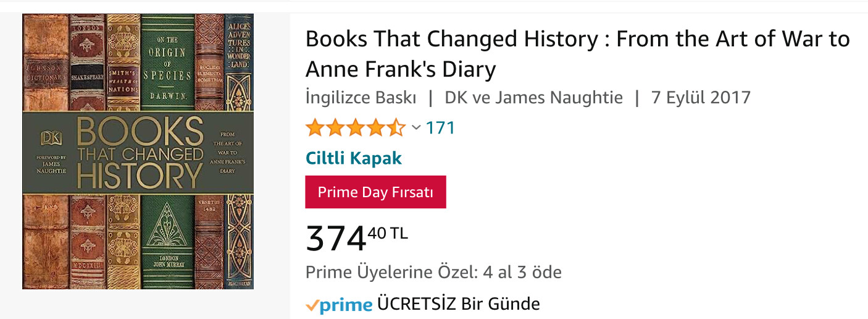
Task: Open the Books That Changed History title link
Action: [x=577, y=54]
